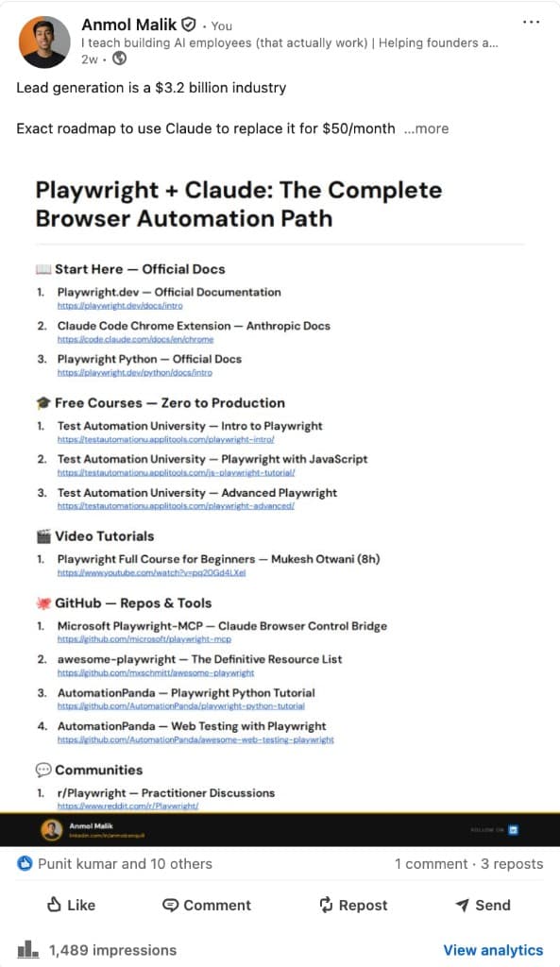Click the LinkedIn logo in the document footer

[x=514, y=829]
